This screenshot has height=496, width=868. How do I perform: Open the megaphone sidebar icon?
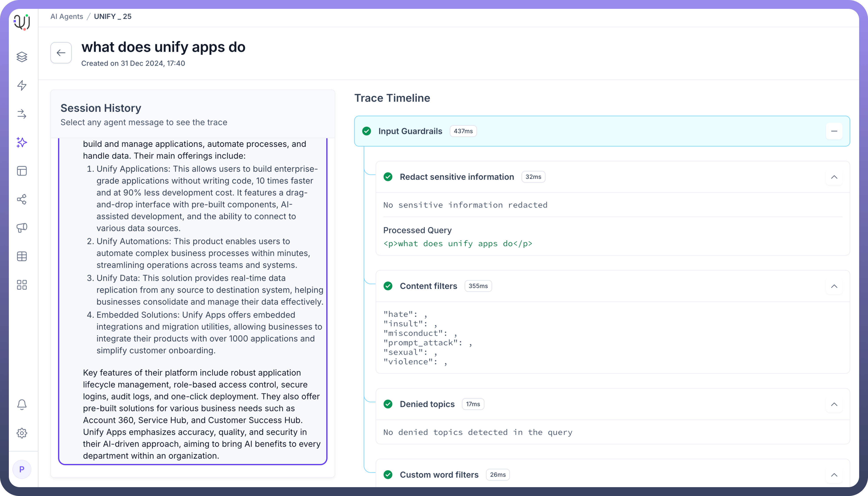[22, 228]
